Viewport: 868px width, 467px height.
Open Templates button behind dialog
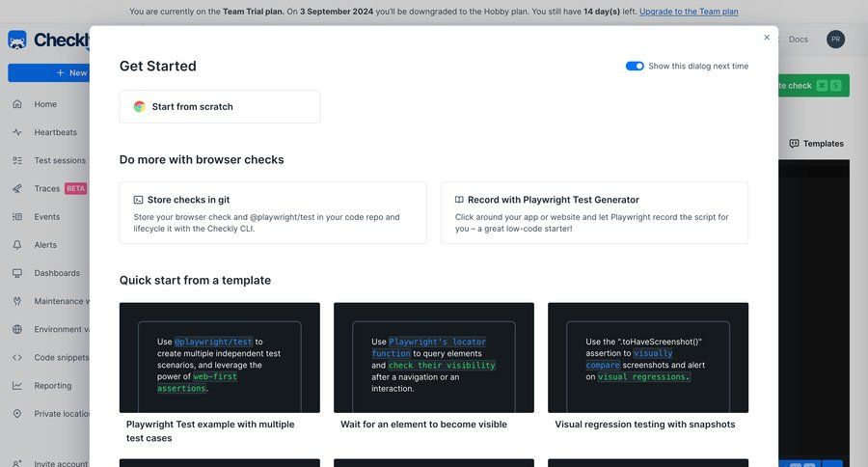[817, 144]
